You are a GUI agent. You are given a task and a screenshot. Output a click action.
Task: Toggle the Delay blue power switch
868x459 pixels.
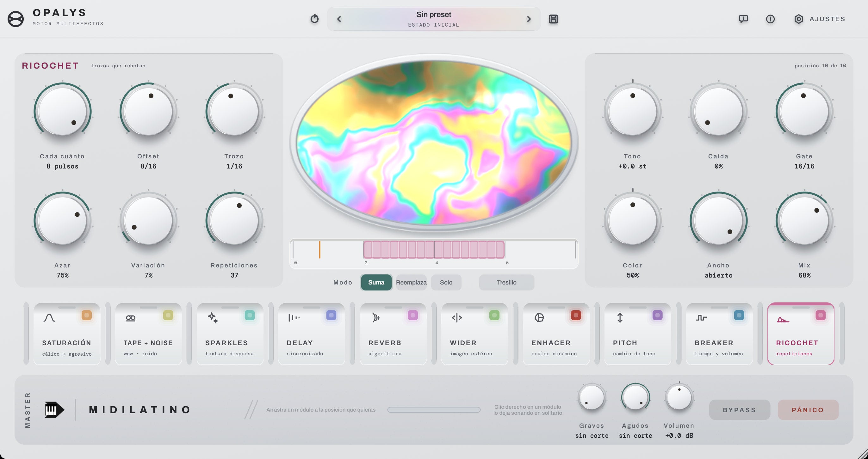pos(331,315)
